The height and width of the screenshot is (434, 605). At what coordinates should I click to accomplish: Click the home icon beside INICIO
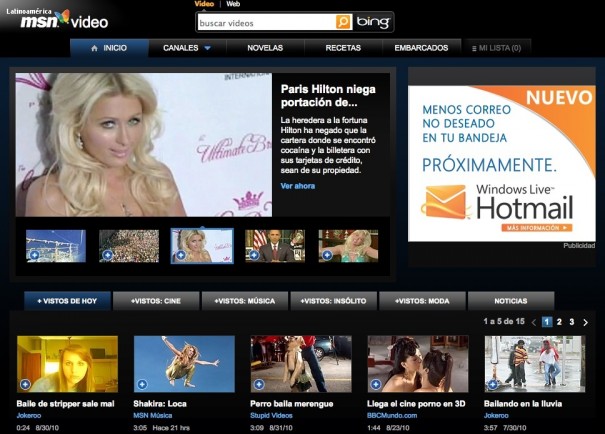94,48
